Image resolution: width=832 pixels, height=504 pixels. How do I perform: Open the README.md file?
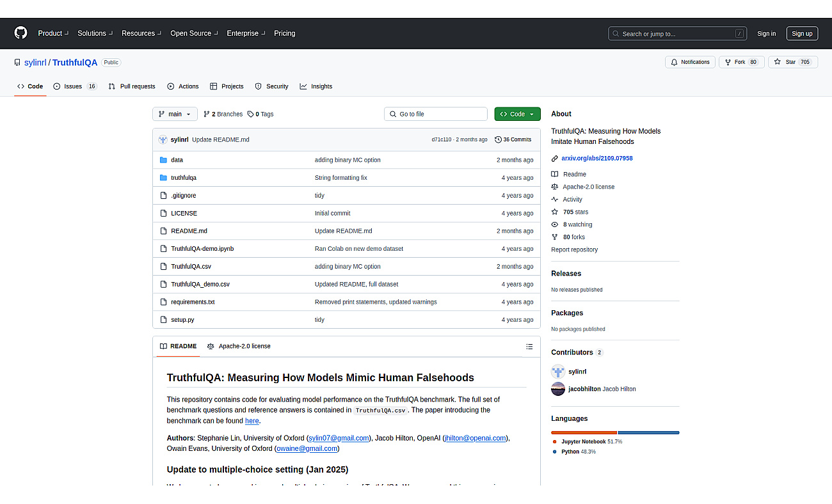pyautogui.click(x=189, y=231)
